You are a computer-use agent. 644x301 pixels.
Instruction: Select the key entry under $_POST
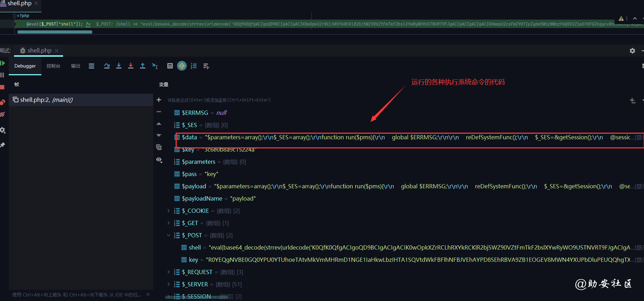(412, 260)
